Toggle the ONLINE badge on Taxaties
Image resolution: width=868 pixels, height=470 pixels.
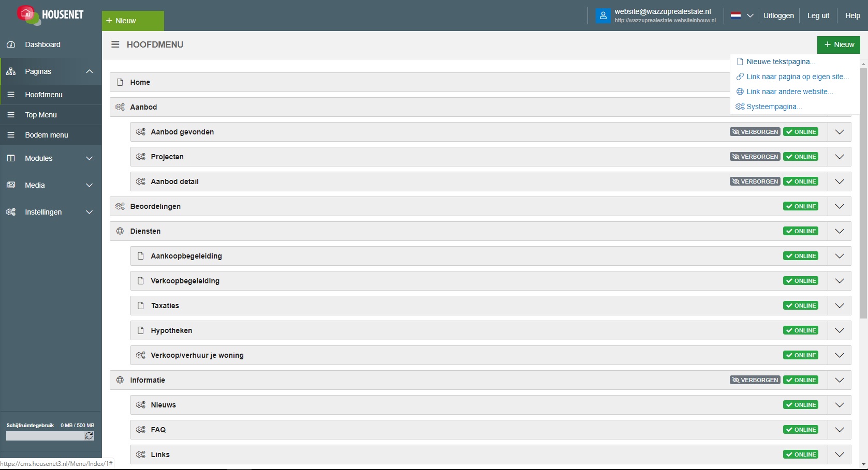click(801, 306)
